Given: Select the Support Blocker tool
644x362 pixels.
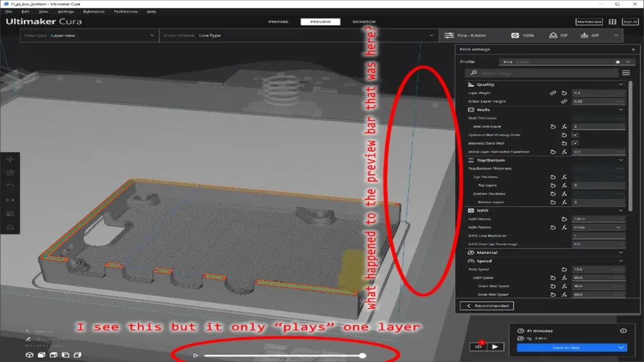Looking at the screenshot, I should 10,228.
